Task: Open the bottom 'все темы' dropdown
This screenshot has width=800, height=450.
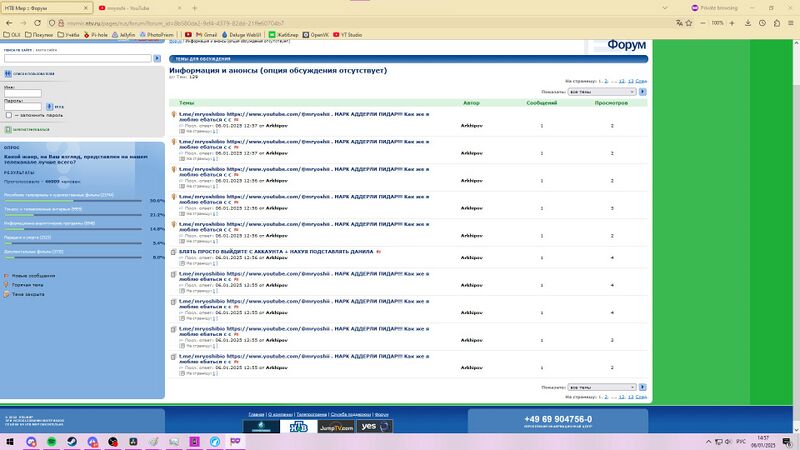Action: coord(602,387)
